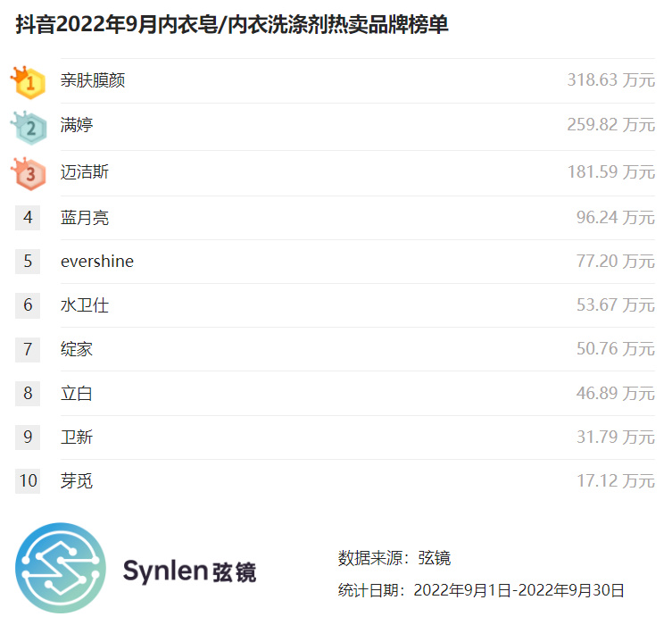Screen dimensions: 672x625
Task: Click the gold rank 1 crown badge
Action: click(29, 82)
